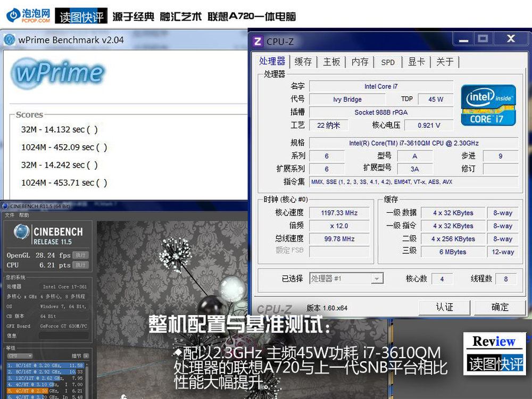Click the 信息 input field in Cinebench
The height and width of the screenshot is (399, 532).
pos(64,336)
